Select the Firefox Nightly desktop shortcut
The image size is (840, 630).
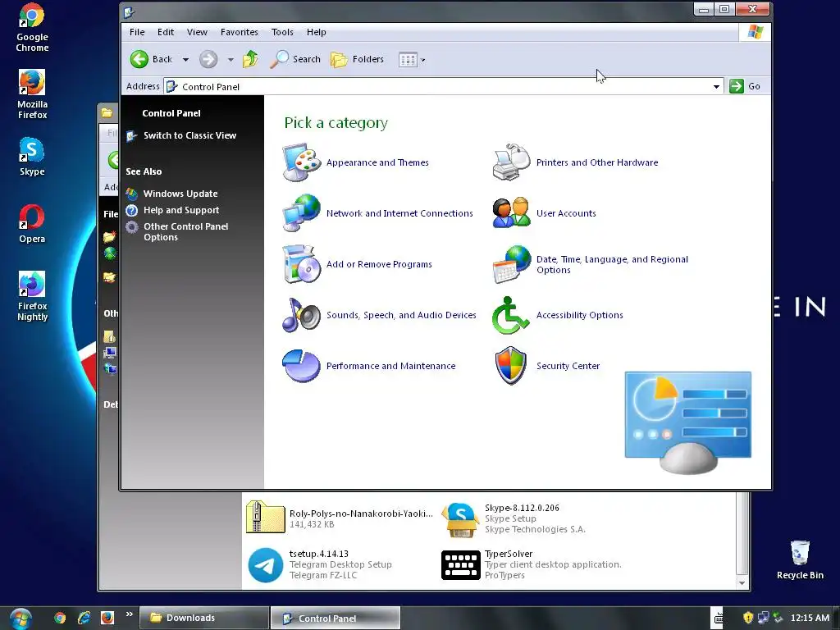(32, 296)
